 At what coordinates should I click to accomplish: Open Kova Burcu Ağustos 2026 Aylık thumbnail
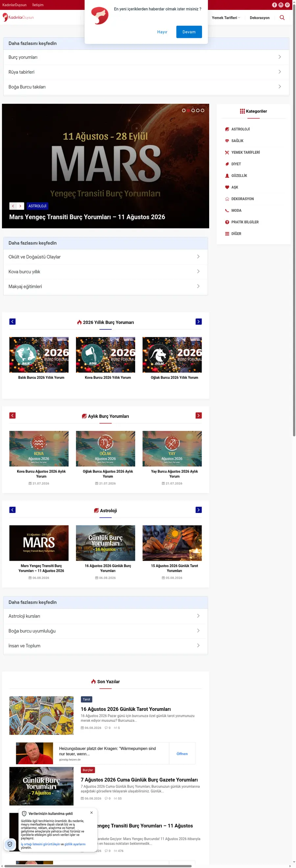pyautogui.click(x=39, y=448)
